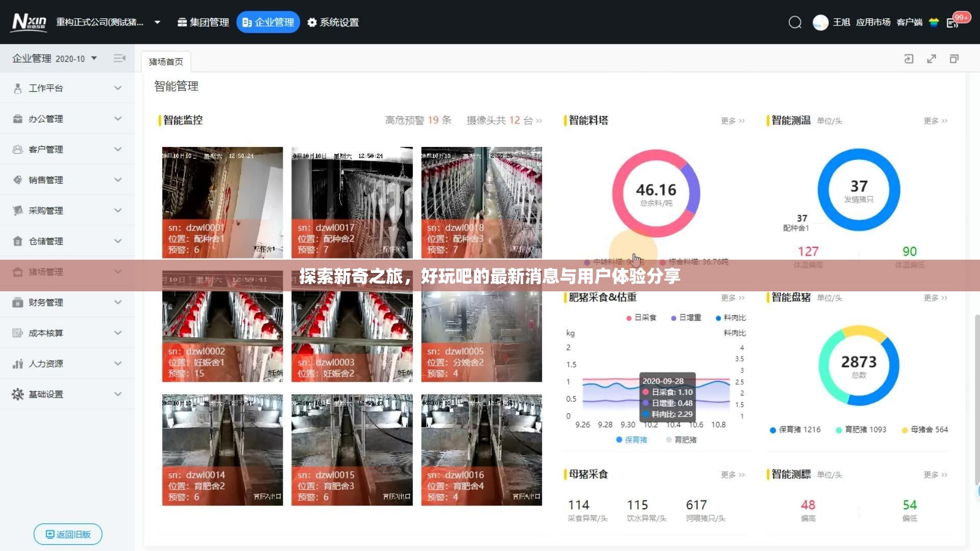The height and width of the screenshot is (551, 980).
Task: Click the 基础设置 gear icon
Action: [x=17, y=394]
